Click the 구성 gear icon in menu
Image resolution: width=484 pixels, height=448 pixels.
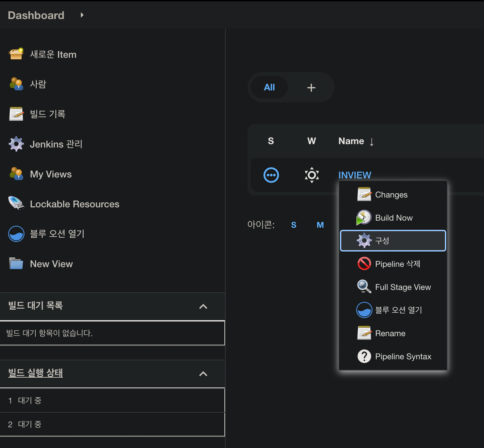point(364,241)
